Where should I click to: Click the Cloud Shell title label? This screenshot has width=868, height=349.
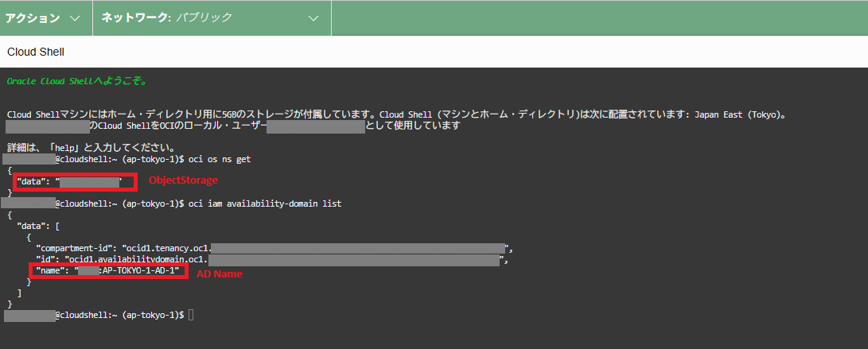coord(36,52)
